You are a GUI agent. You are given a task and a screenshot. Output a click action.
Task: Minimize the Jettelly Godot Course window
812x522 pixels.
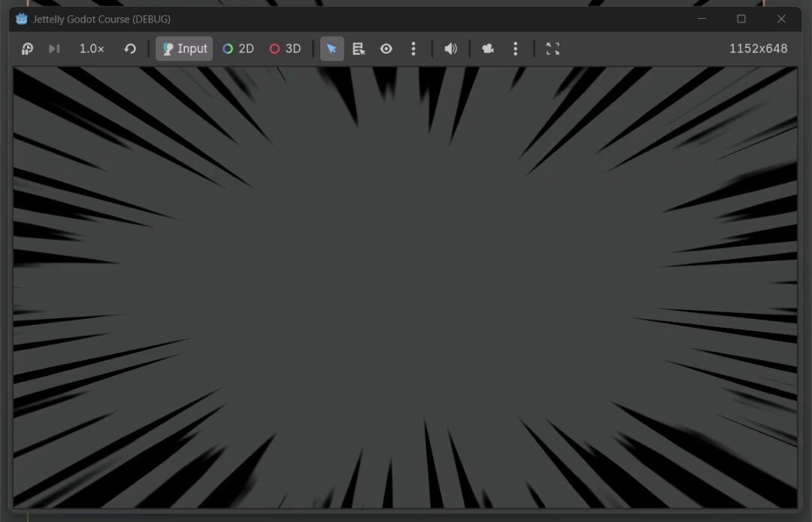click(x=701, y=19)
